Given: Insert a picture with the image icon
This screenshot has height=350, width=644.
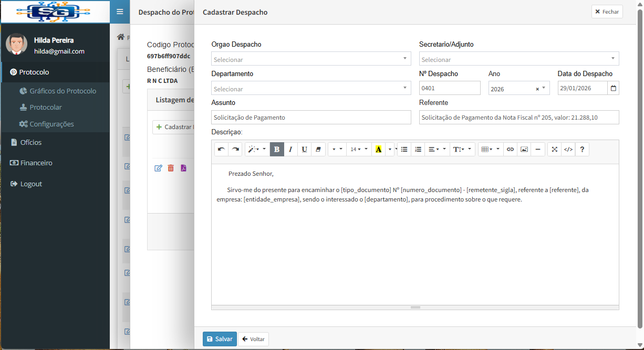Looking at the screenshot, I should (x=524, y=149).
